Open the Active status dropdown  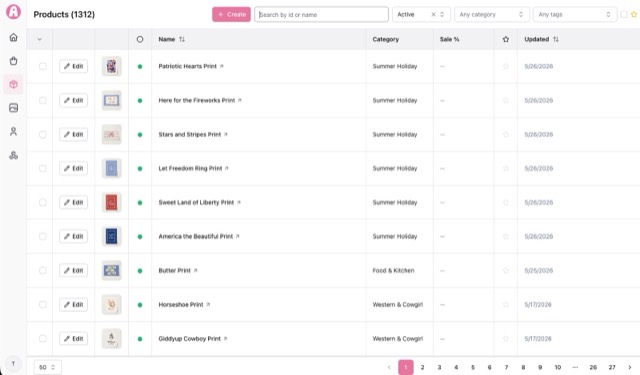pyautogui.click(x=421, y=15)
